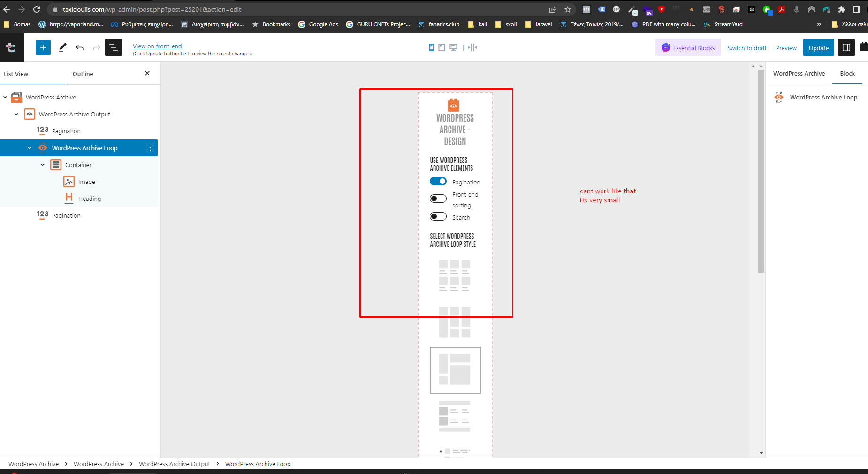This screenshot has width=868, height=474.
Task: Switch to tablet preview icon
Action: pos(442,47)
